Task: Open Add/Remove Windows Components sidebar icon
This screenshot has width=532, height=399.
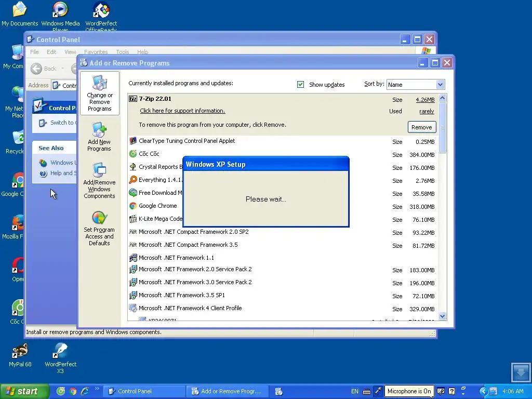Action: [99, 180]
